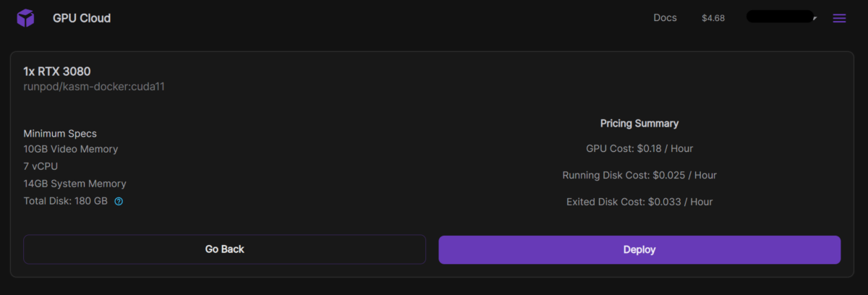Click the Minimum Specs label
Viewport: 868px width, 295px height.
[x=60, y=134]
